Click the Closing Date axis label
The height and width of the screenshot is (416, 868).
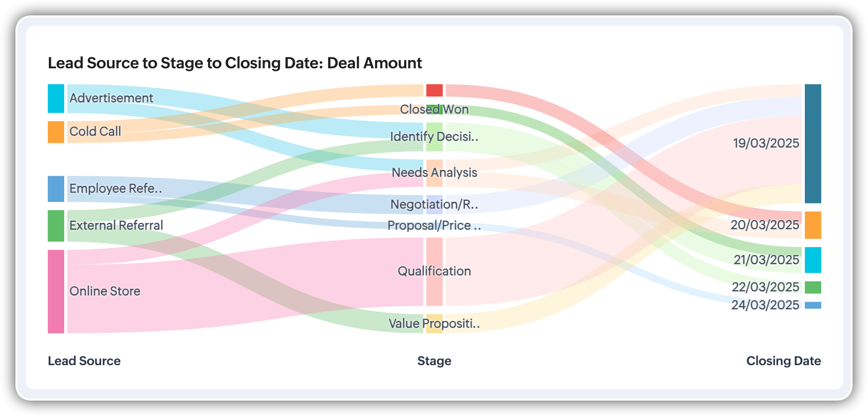coord(783,361)
